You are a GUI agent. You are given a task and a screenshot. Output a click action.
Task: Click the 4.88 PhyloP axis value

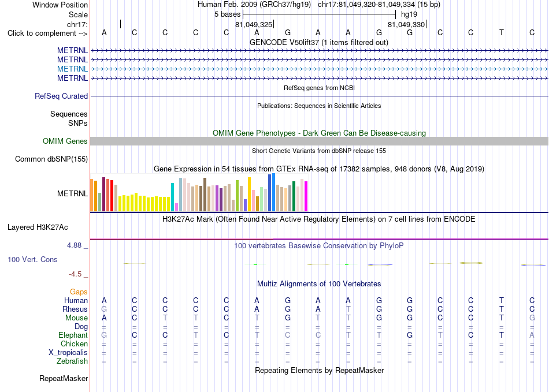point(74,245)
